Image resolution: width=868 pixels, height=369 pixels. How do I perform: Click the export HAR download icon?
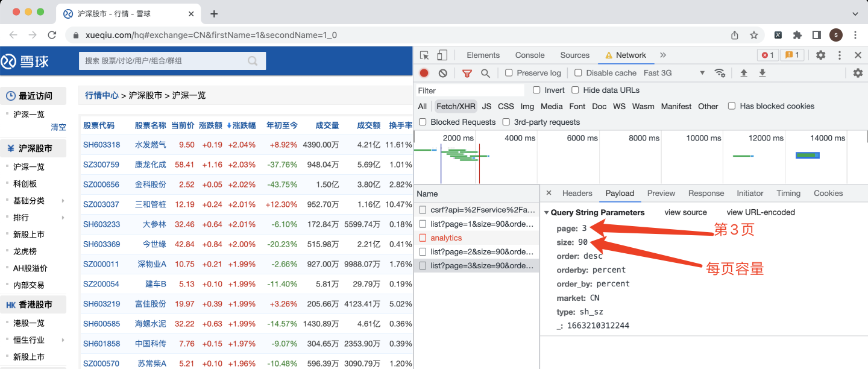762,73
